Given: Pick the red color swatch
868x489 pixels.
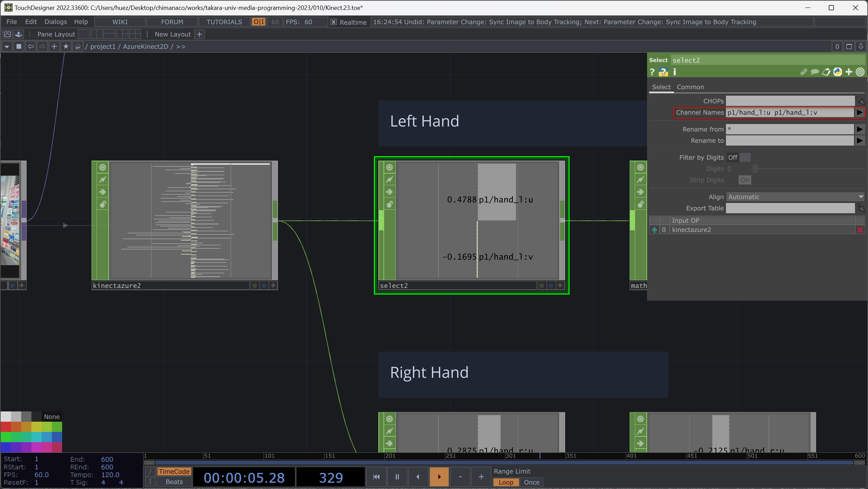Looking at the screenshot, I should pos(5,426).
